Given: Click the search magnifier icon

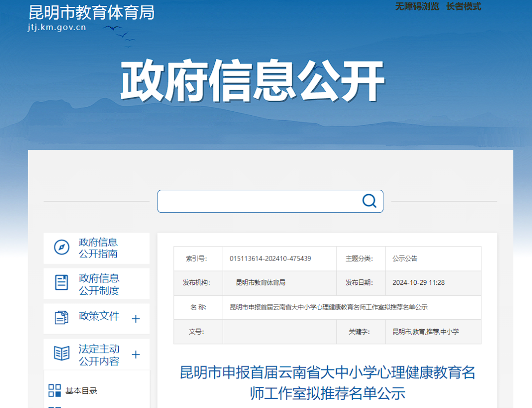Looking at the screenshot, I should point(369,201).
